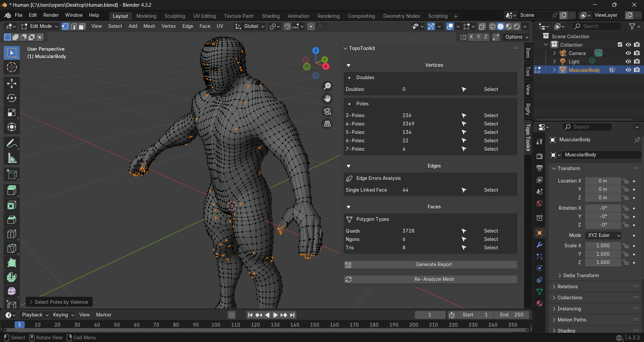Select the Knife tool
The height and width of the screenshot is (342, 644).
point(12,248)
